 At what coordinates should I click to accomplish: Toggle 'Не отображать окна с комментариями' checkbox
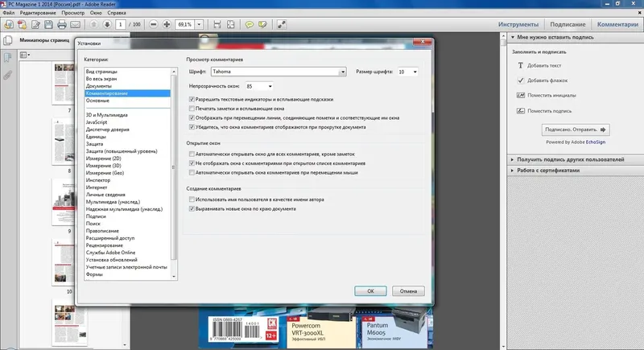(x=192, y=163)
